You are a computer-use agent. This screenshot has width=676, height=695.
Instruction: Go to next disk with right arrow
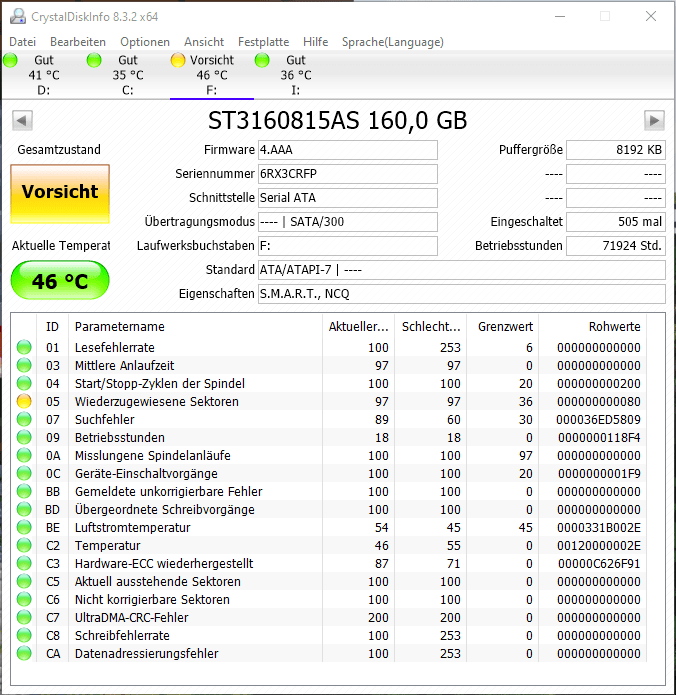(654, 120)
